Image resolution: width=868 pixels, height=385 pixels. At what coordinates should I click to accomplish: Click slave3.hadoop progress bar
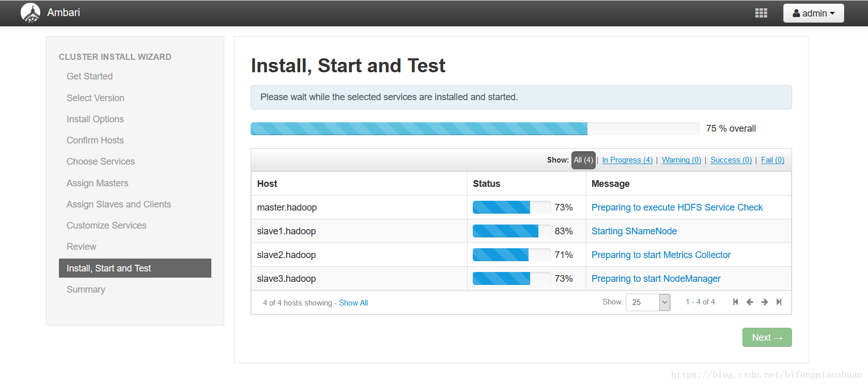(x=512, y=279)
